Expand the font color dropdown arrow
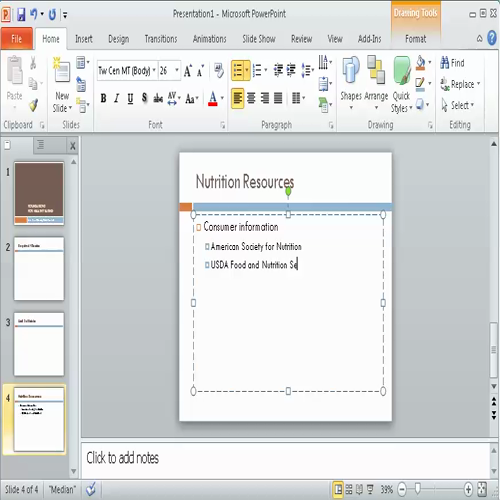The image size is (500, 500). tap(222, 98)
